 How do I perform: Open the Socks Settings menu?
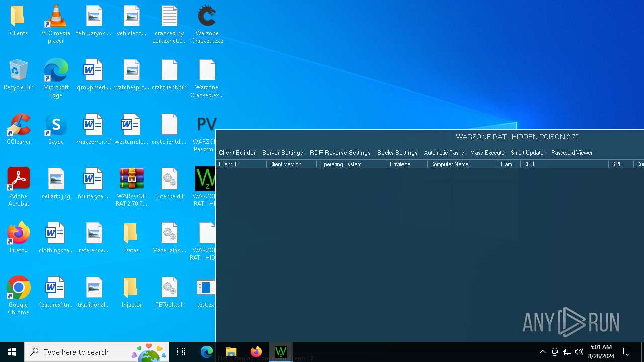[x=397, y=153]
